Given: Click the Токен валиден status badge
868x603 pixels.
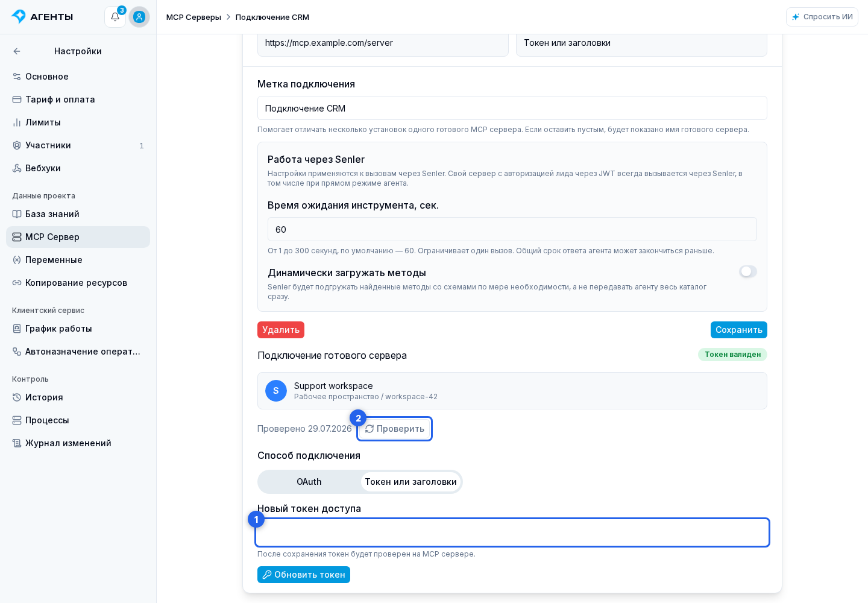Looking at the screenshot, I should coord(732,355).
